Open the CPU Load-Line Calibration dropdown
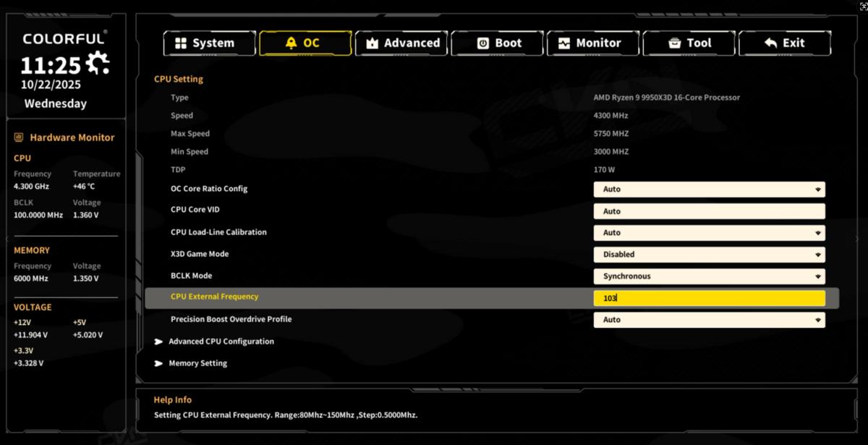Image resolution: width=868 pixels, height=445 pixels. click(709, 233)
